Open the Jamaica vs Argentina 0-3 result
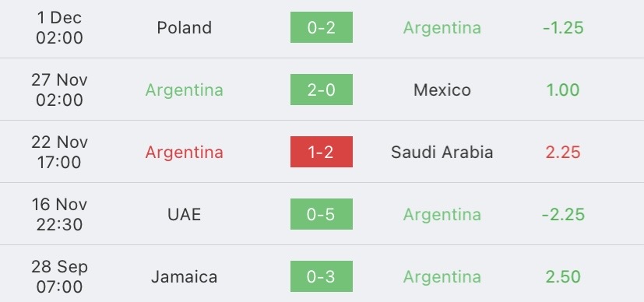The image size is (644, 302). click(321, 276)
